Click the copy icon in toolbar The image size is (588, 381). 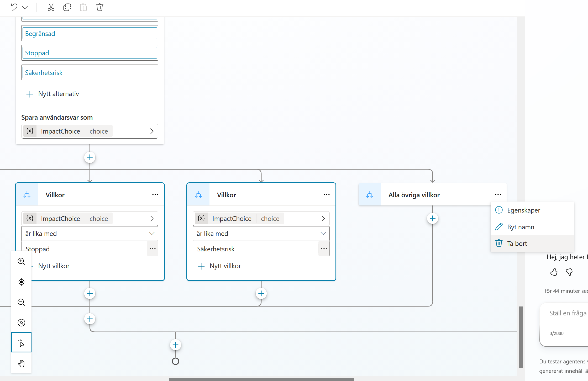pyautogui.click(x=67, y=7)
